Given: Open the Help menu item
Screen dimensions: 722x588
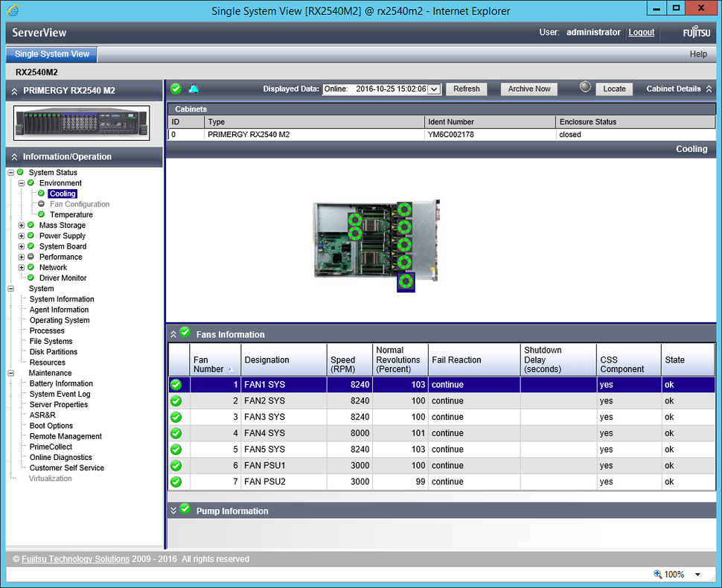Looking at the screenshot, I should (697, 54).
